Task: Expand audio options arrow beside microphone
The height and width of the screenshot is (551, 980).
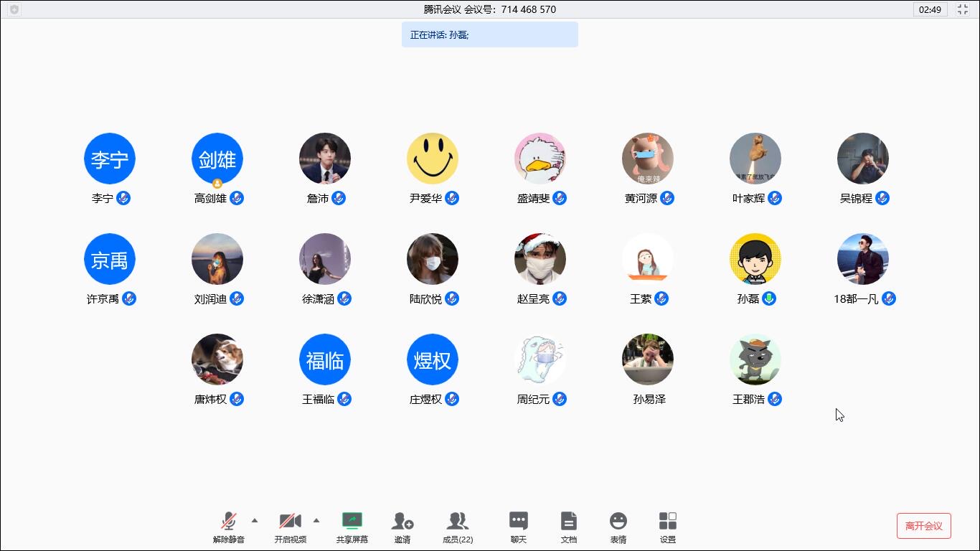Action: (254, 520)
